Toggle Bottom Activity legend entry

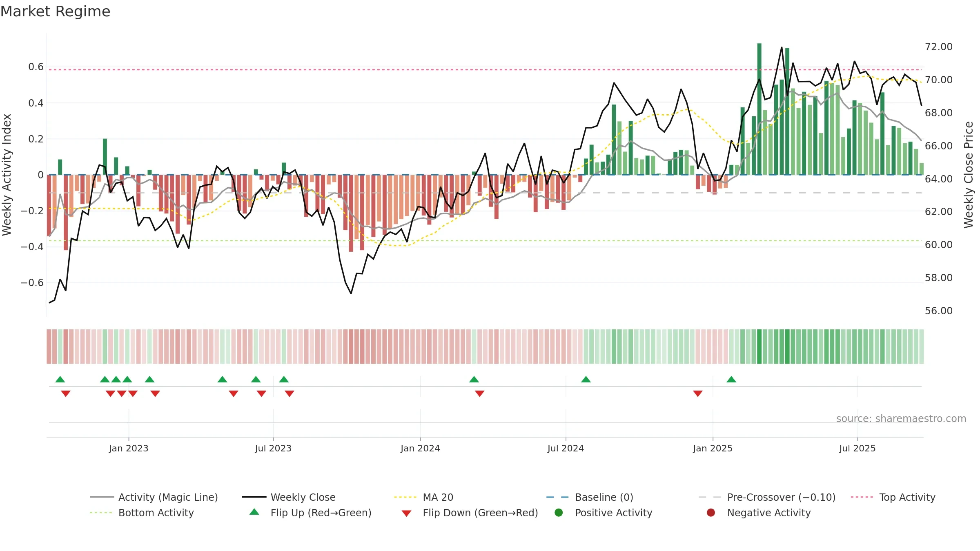[142, 513]
